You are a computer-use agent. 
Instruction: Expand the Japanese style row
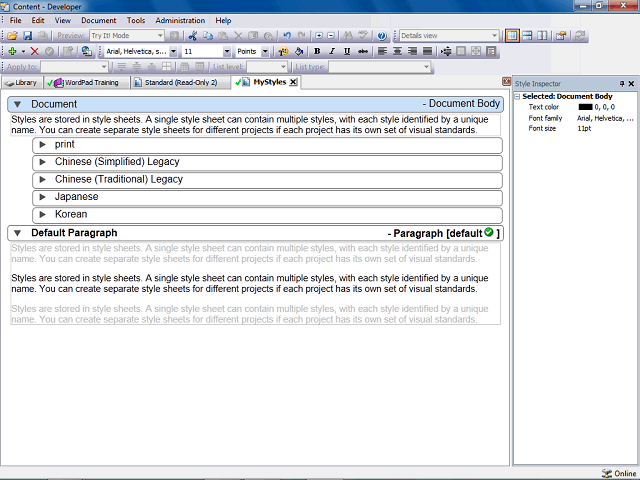tap(42, 197)
